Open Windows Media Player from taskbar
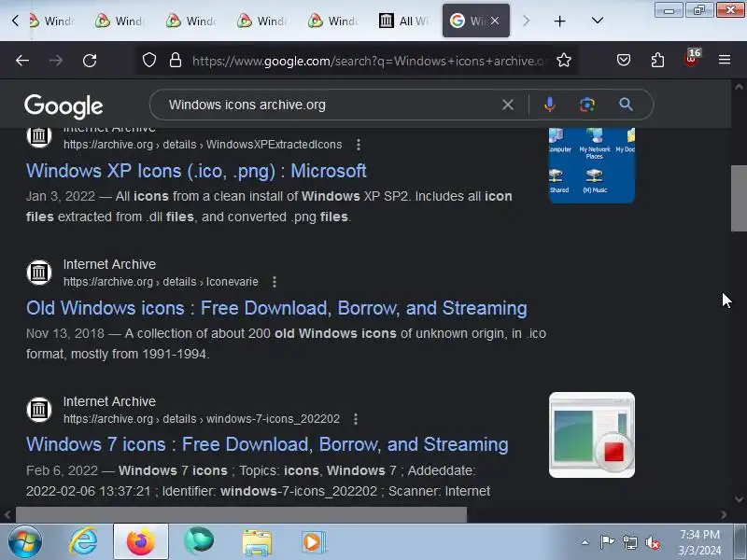Image resolution: width=747 pixels, height=560 pixels. click(x=313, y=542)
